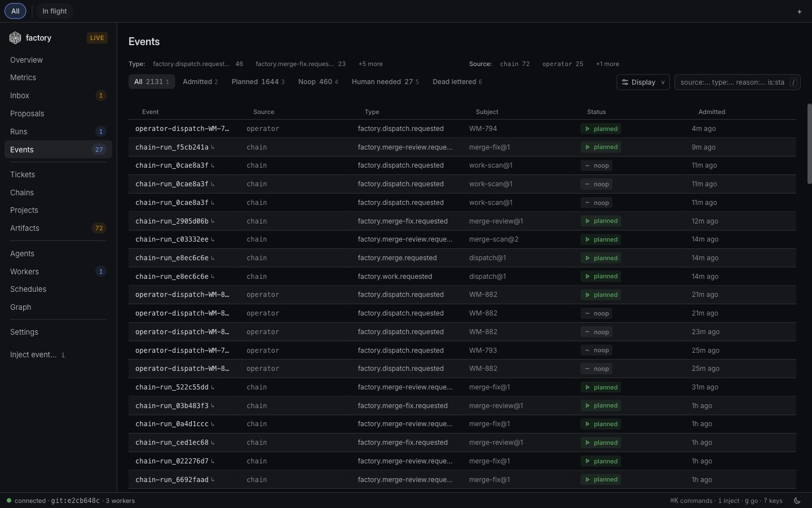The height and width of the screenshot is (508, 812).
Task: Sort by the Type column header
Action: [x=372, y=112]
